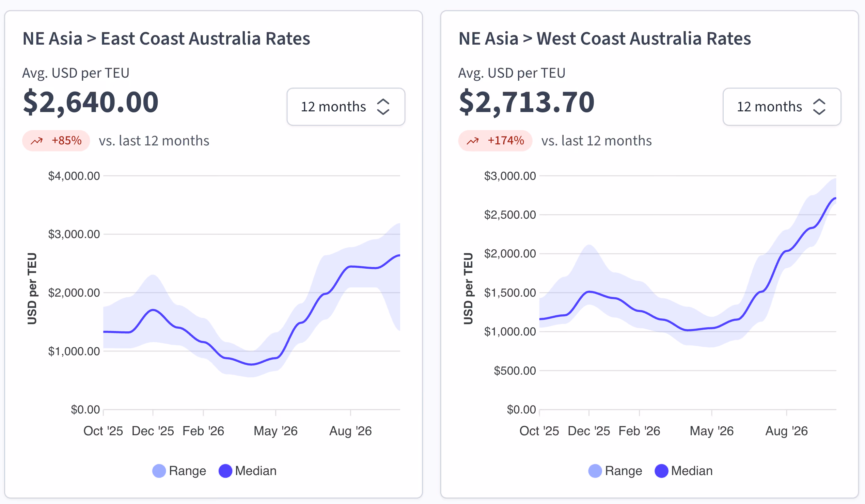Click East Coast 'vs. last 12 months' text
The height and width of the screenshot is (504, 865).
pyautogui.click(x=154, y=141)
